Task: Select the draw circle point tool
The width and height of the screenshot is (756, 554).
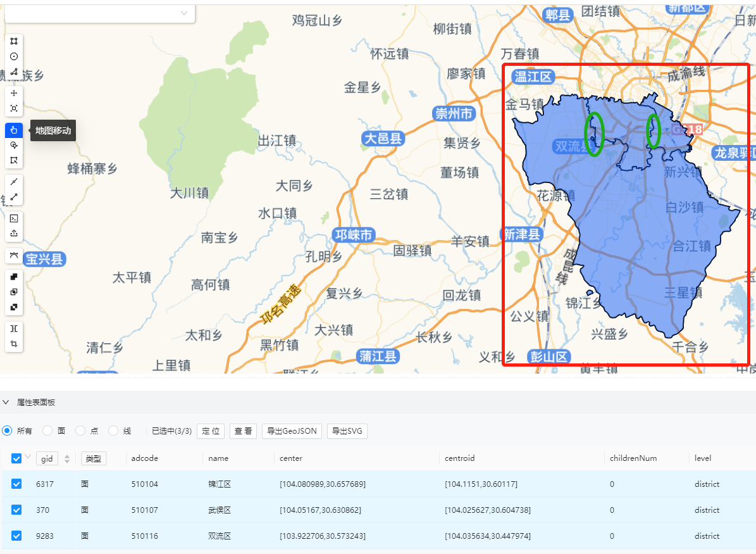Action: (x=14, y=56)
